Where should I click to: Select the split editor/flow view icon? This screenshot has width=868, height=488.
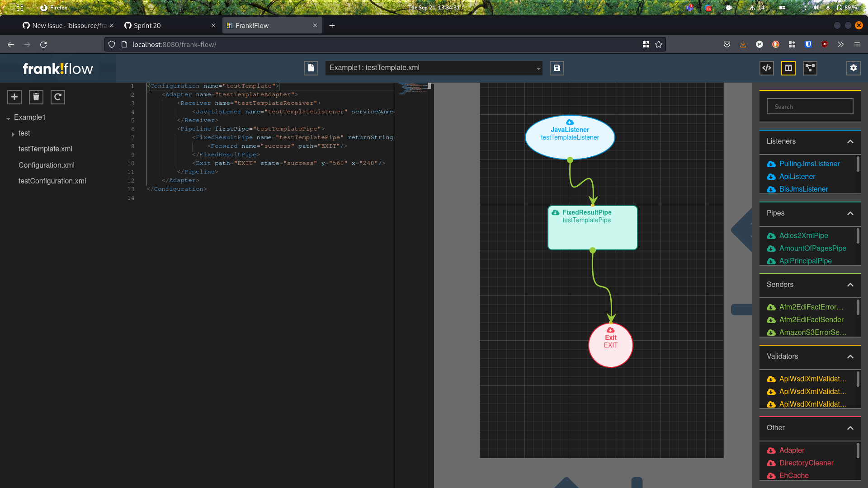(x=788, y=68)
